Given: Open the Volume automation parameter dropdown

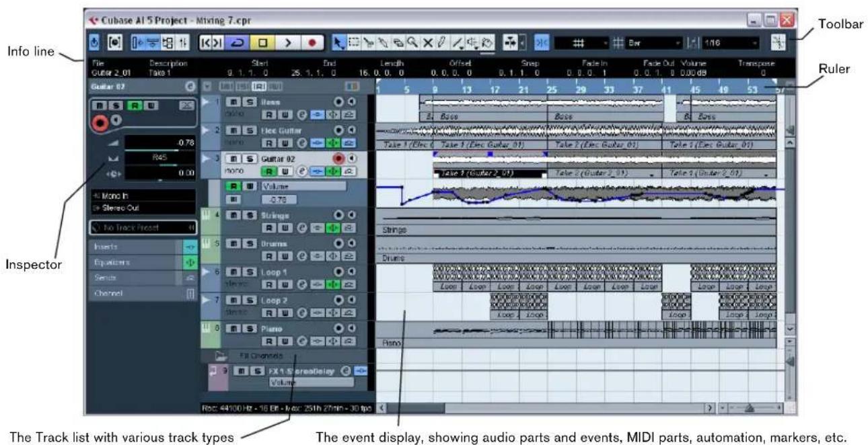Looking at the screenshot, I should (x=303, y=186).
